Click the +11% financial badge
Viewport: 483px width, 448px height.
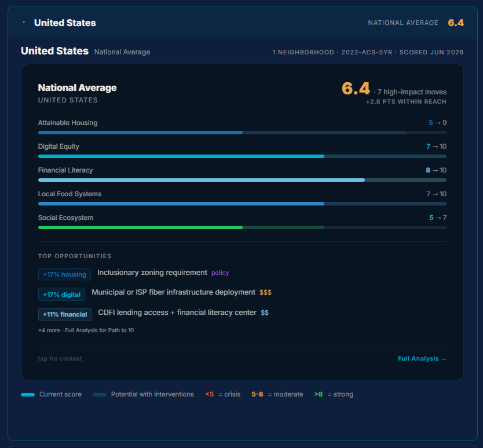click(65, 314)
